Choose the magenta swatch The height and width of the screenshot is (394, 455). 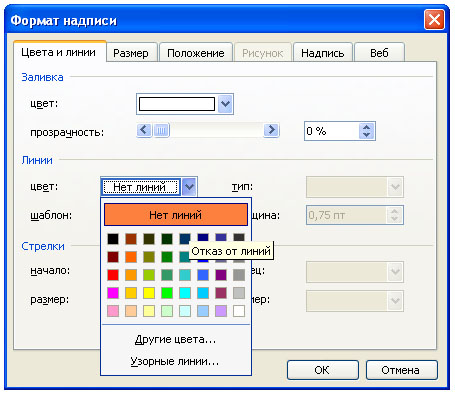pos(113,293)
